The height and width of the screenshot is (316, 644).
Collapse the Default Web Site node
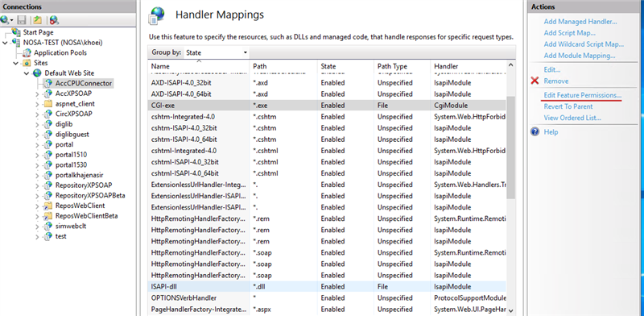click(27, 73)
